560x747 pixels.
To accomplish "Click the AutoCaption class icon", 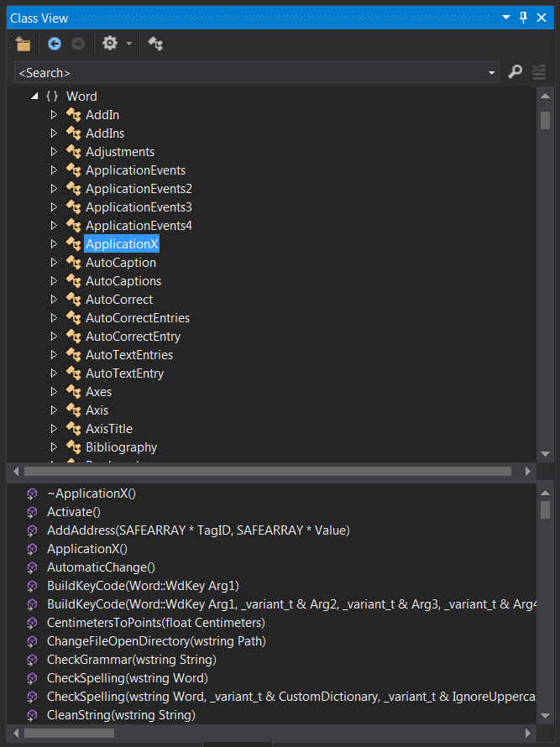I will coord(73,263).
